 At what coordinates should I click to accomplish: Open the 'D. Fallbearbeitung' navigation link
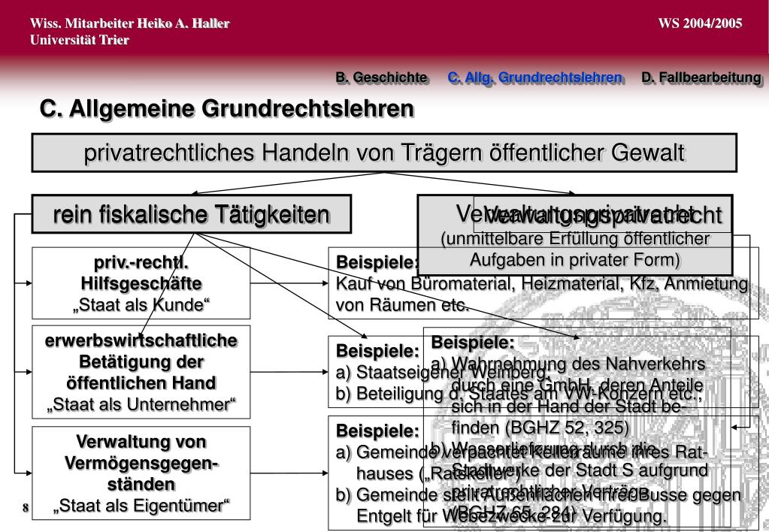tap(701, 77)
